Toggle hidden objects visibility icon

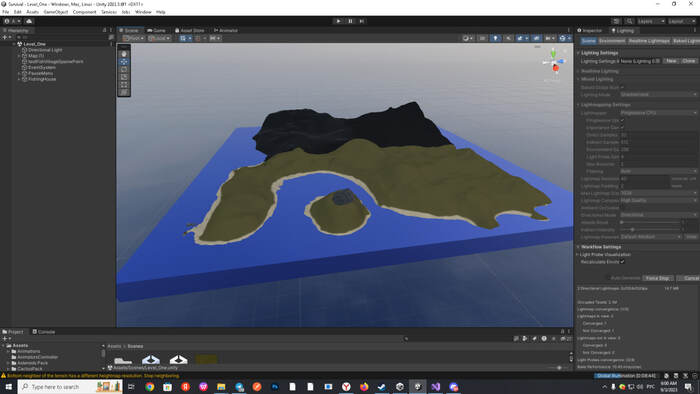pyautogui.click(x=536, y=38)
